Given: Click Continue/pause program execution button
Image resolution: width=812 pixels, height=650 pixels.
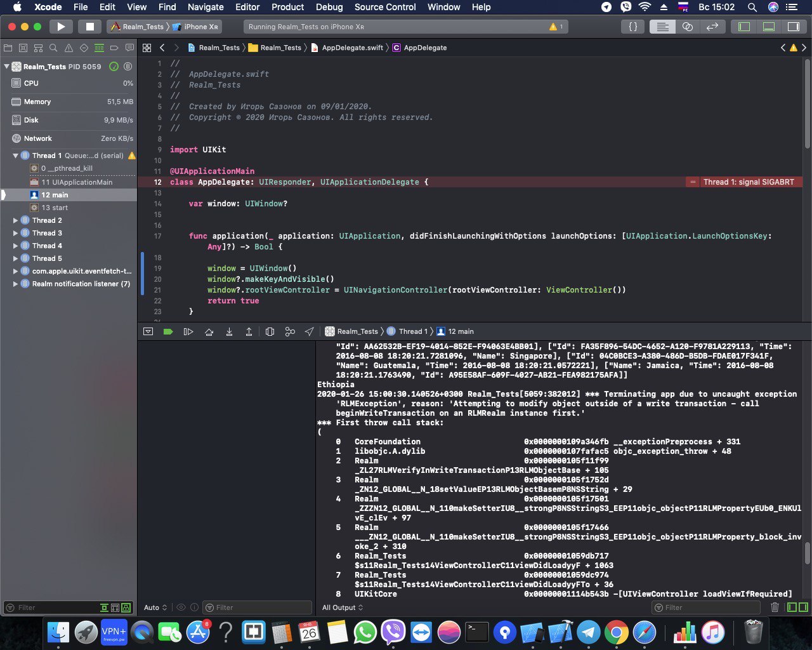Looking at the screenshot, I should tap(188, 331).
